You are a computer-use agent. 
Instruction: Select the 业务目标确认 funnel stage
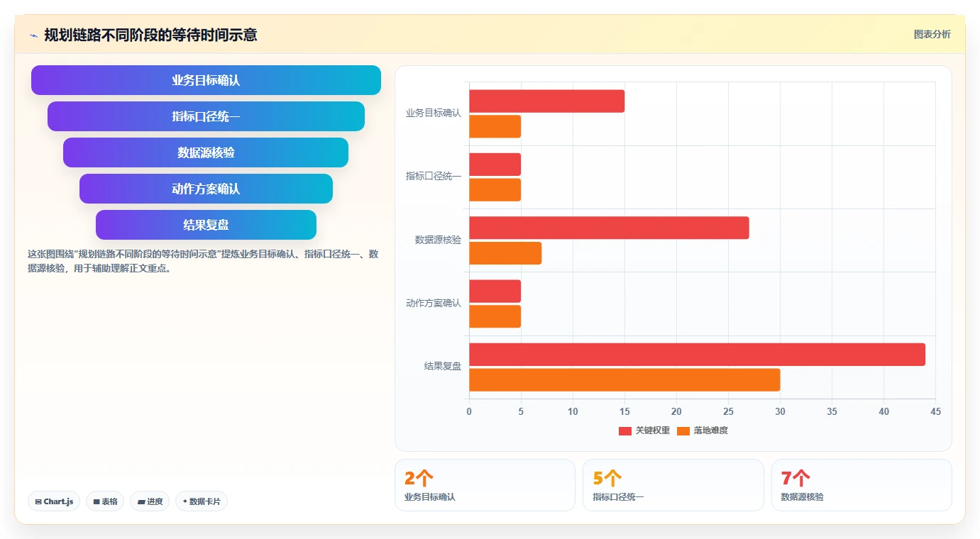(x=206, y=80)
